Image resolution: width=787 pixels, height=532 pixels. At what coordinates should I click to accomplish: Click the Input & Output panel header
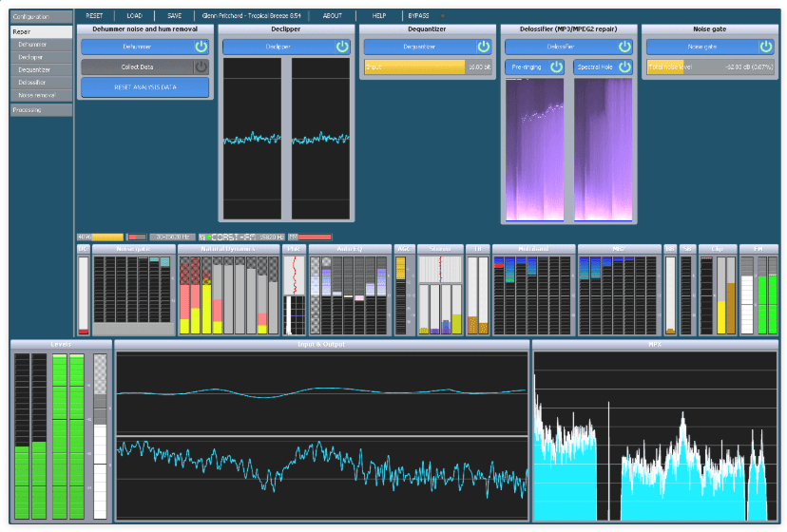(321, 344)
